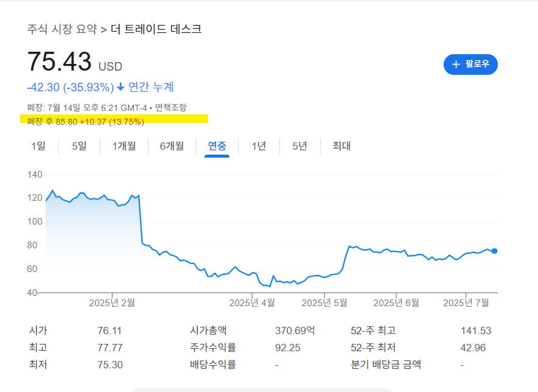The image size is (538, 392).
Task: Click the 2025년 5월 x-axis label
Action: click(x=324, y=303)
